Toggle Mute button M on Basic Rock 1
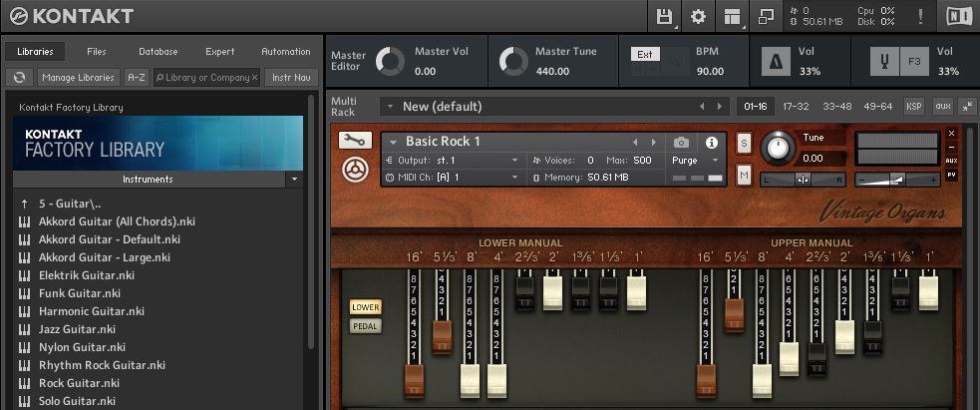The height and width of the screenshot is (410, 980). pos(744,177)
